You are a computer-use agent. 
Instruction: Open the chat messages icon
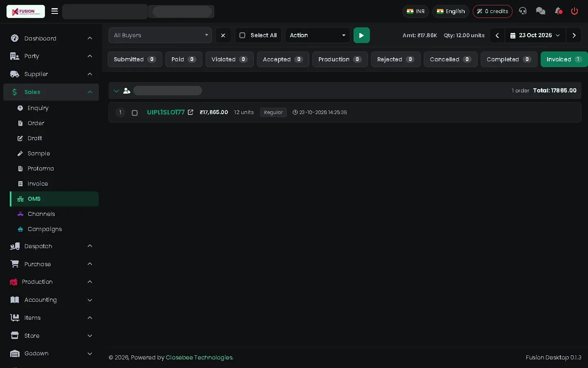pyautogui.click(x=541, y=11)
